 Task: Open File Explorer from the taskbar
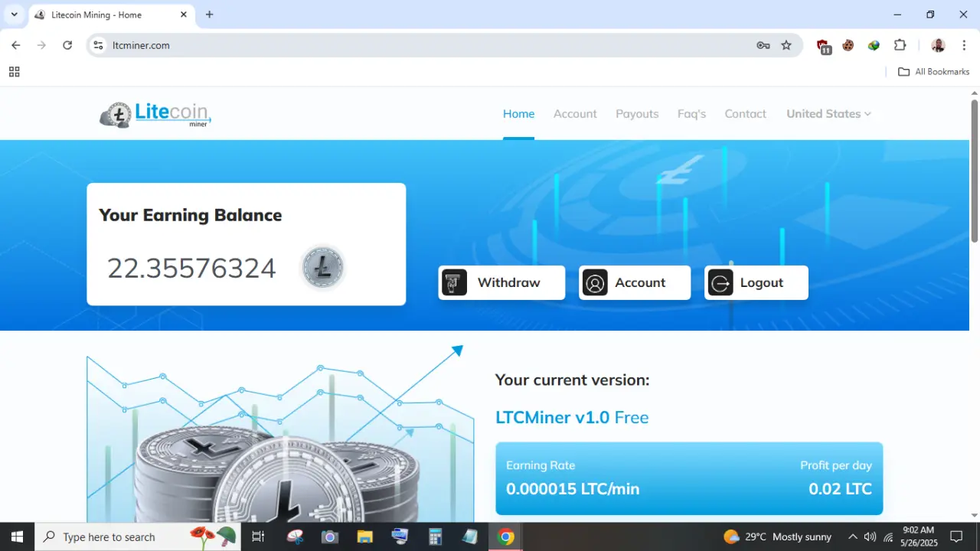[365, 536]
